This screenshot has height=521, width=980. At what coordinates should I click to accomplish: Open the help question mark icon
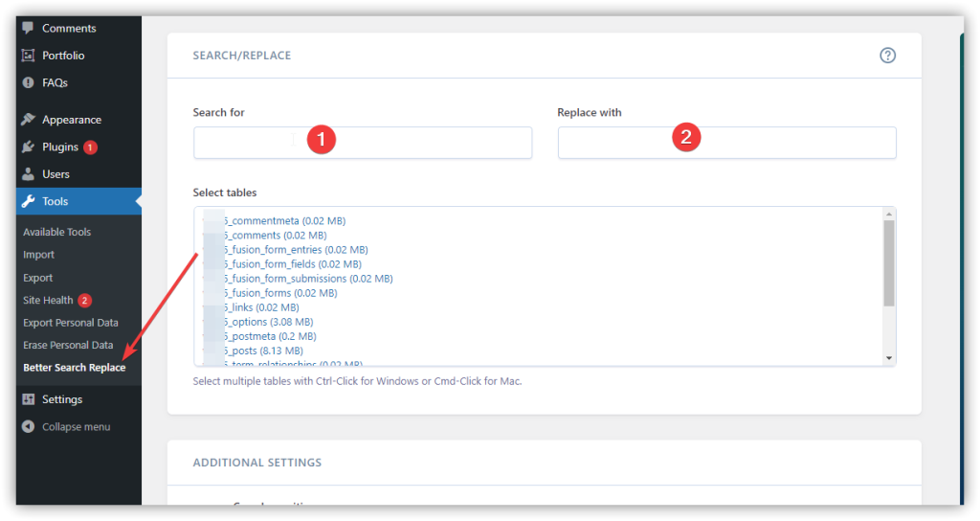(x=887, y=56)
